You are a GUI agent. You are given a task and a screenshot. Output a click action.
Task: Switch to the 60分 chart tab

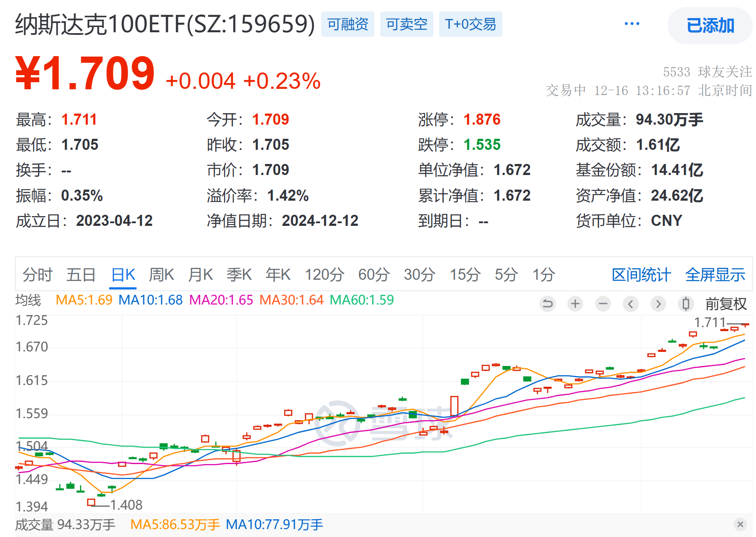[x=374, y=274]
